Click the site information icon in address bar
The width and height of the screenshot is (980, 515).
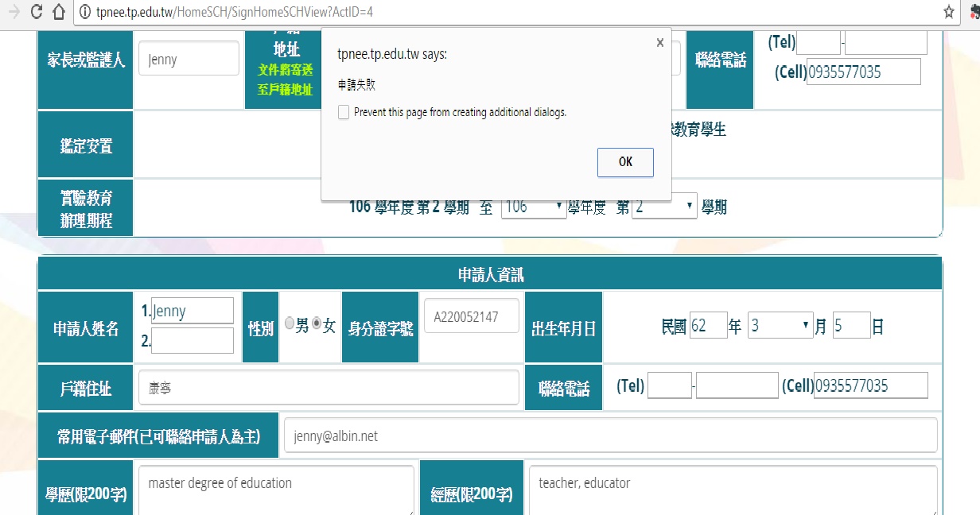(x=84, y=12)
